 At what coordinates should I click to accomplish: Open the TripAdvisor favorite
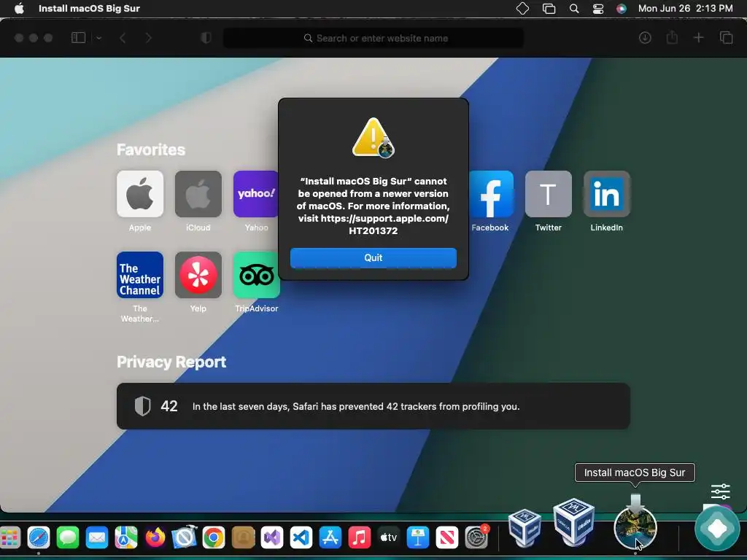pos(256,275)
